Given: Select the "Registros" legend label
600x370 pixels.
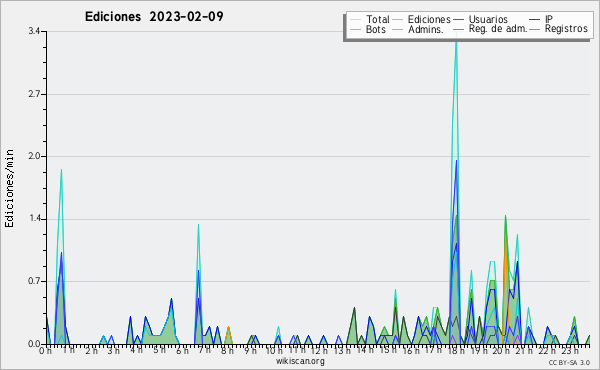Looking at the screenshot, I should tap(566, 29).
